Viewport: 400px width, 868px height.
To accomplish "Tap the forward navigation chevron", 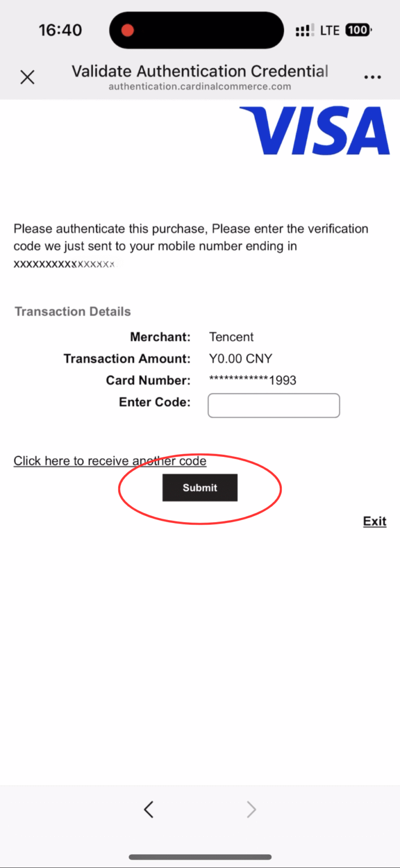I will [251, 809].
